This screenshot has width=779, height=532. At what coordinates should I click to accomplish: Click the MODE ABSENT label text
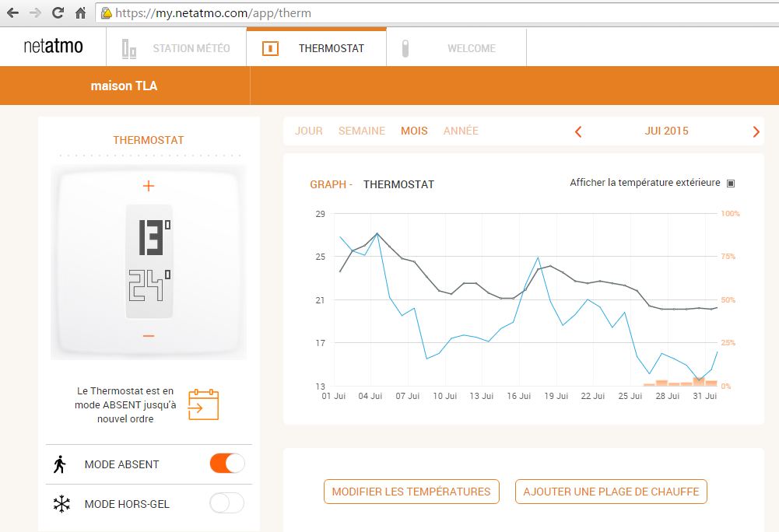point(121,464)
